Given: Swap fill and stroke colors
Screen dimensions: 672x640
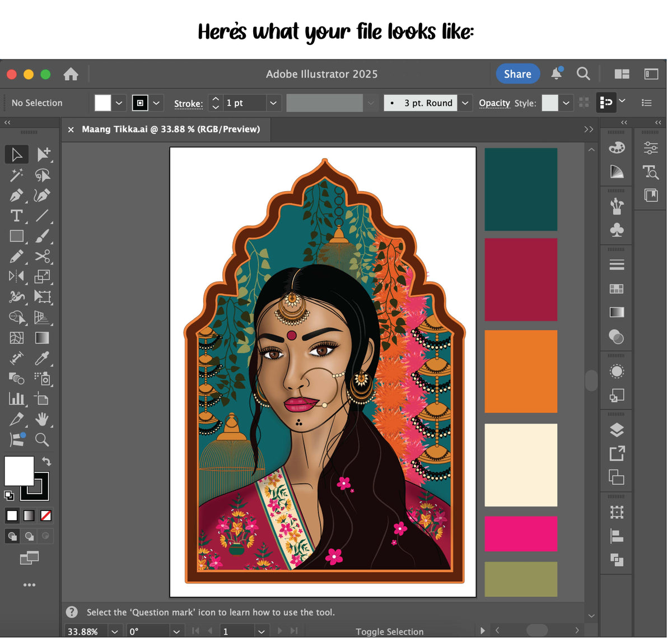Looking at the screenshot, I should [46, 461].
